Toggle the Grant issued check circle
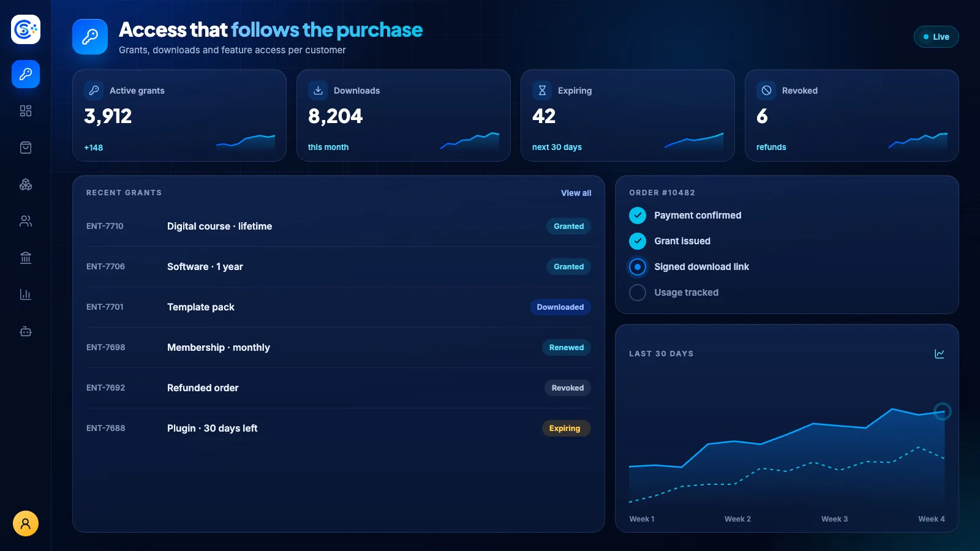The height and width of the screenshot is (551, 980). pos(638,241)
